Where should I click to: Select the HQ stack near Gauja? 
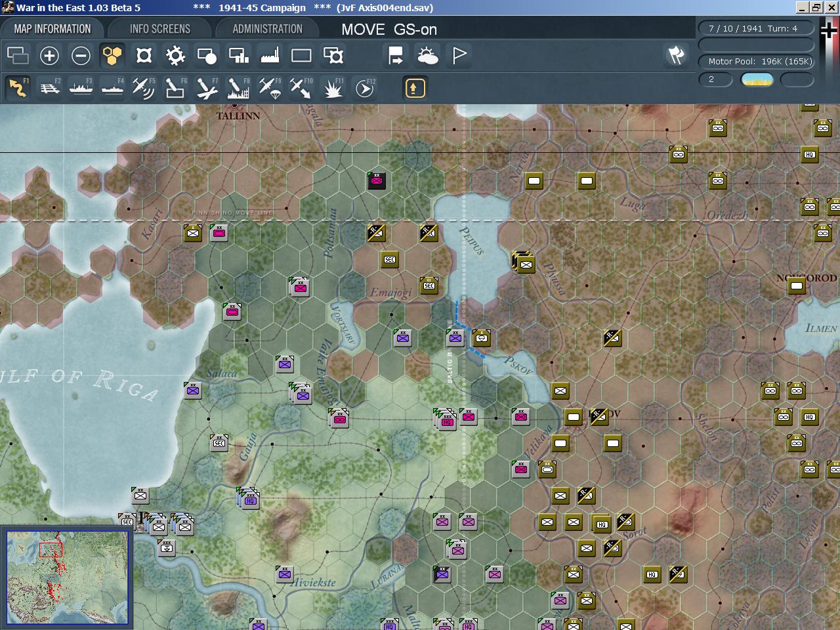[249, 499]
